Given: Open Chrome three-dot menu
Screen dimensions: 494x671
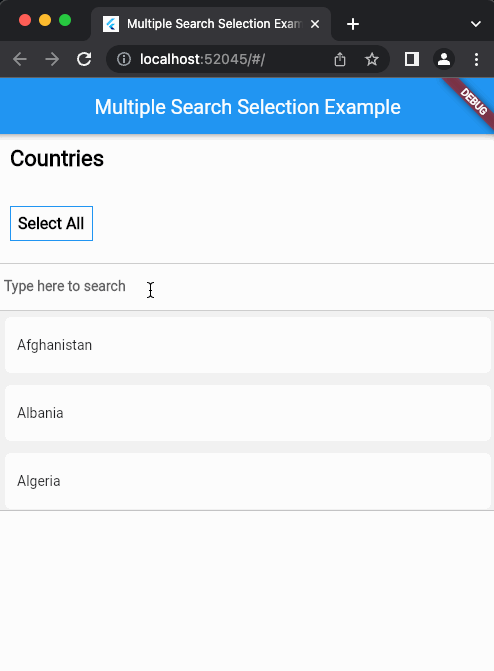Looking at the screenshot, I should click(x=476, y=59).
